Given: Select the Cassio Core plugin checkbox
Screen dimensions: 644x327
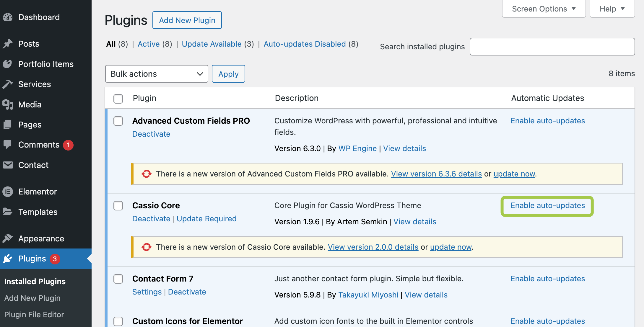Looking at the screenshot, I should point(118,205).
